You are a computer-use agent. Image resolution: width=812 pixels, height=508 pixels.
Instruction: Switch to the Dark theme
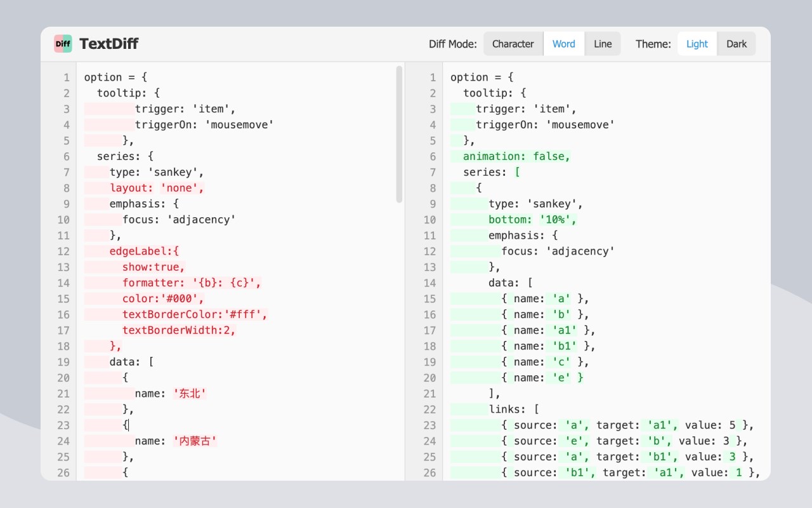pyautogui.click(x=736, y=44)
